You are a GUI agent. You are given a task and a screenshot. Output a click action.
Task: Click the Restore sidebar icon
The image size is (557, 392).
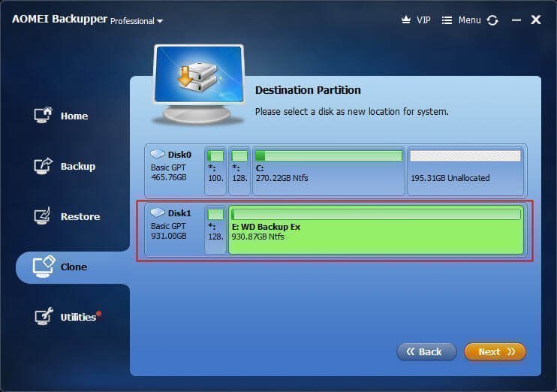coord(44,216)
